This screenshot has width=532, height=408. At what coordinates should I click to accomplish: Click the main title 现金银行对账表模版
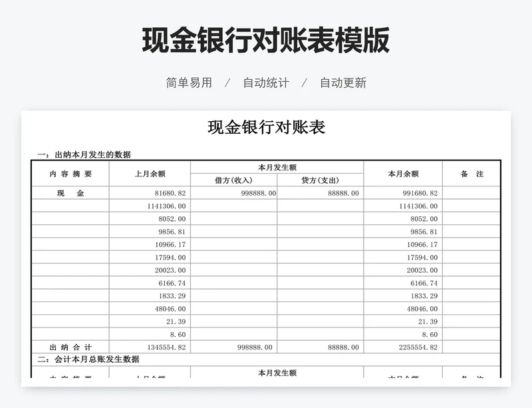pos(265,41)
